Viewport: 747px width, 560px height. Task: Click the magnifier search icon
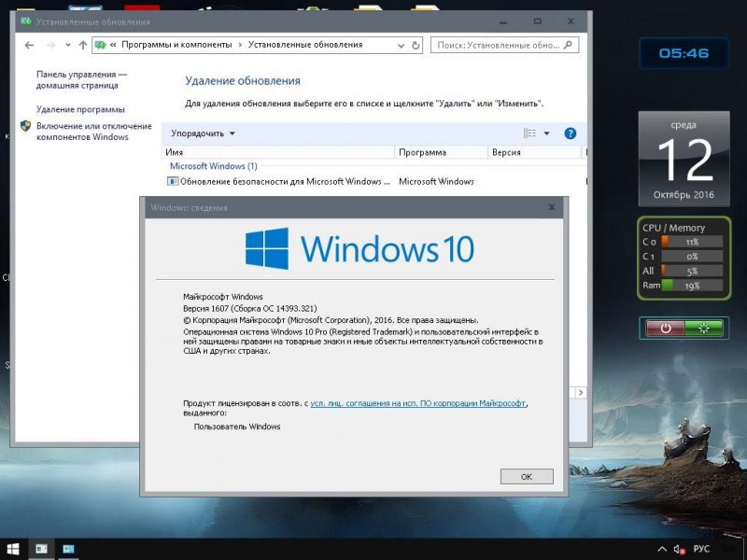[x=568, y=45]
